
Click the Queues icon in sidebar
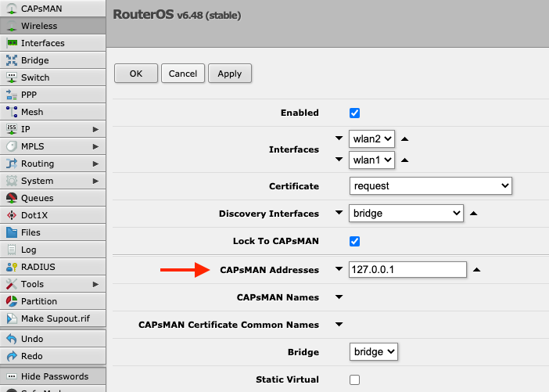(x=12, y=198)
